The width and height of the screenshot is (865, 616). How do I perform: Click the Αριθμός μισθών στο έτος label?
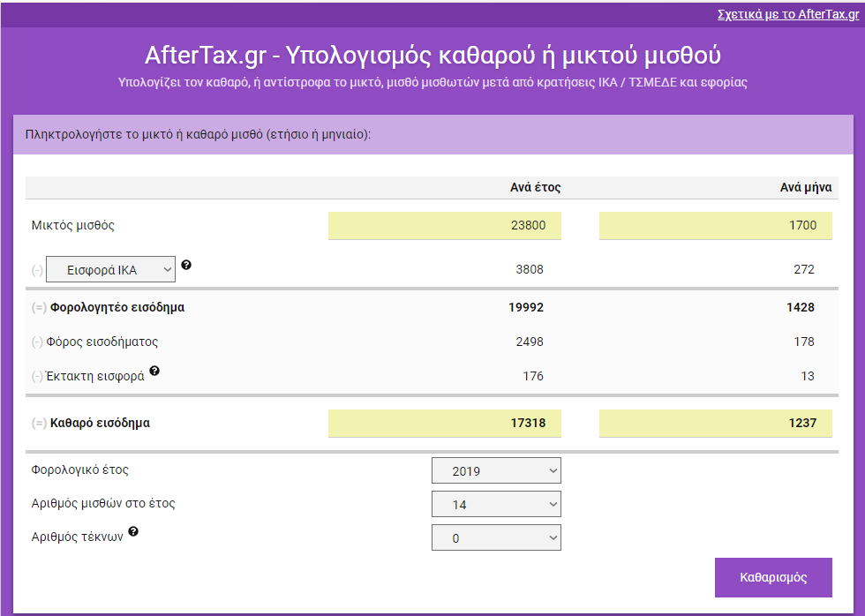(103, 504)
